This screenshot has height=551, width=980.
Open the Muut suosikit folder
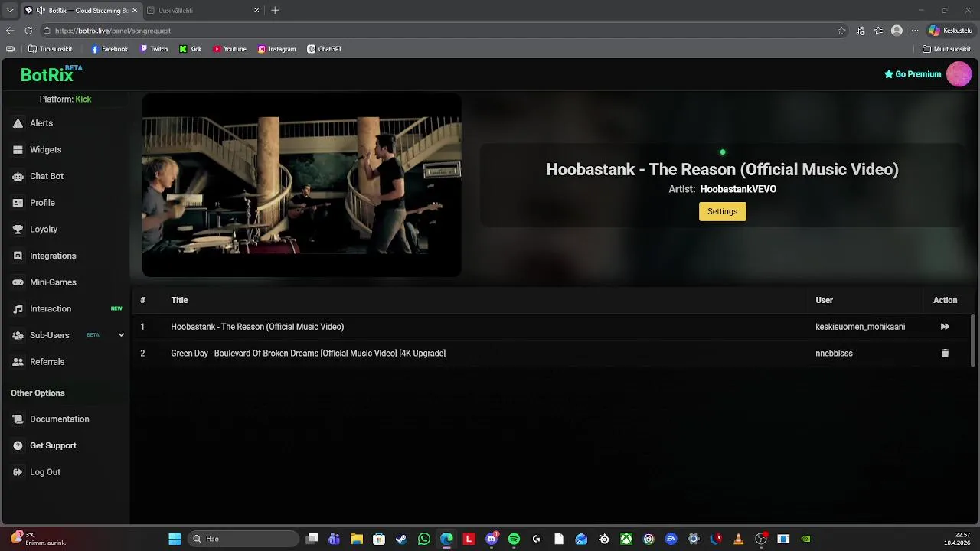[947, 49]
